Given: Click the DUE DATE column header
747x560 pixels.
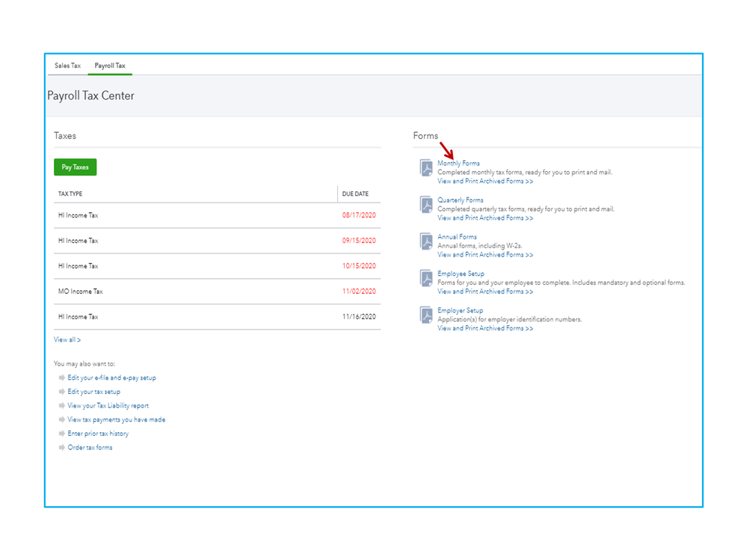Looking at the screenshot, I should [x=355, y=194].
